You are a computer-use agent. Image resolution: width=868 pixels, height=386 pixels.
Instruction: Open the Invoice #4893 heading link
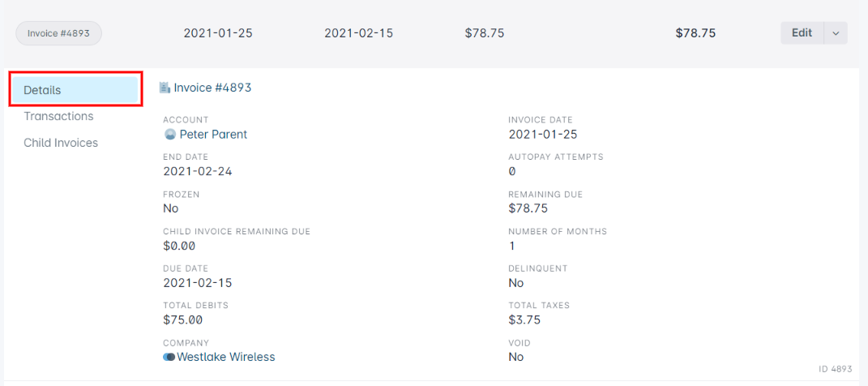point(212,88)
